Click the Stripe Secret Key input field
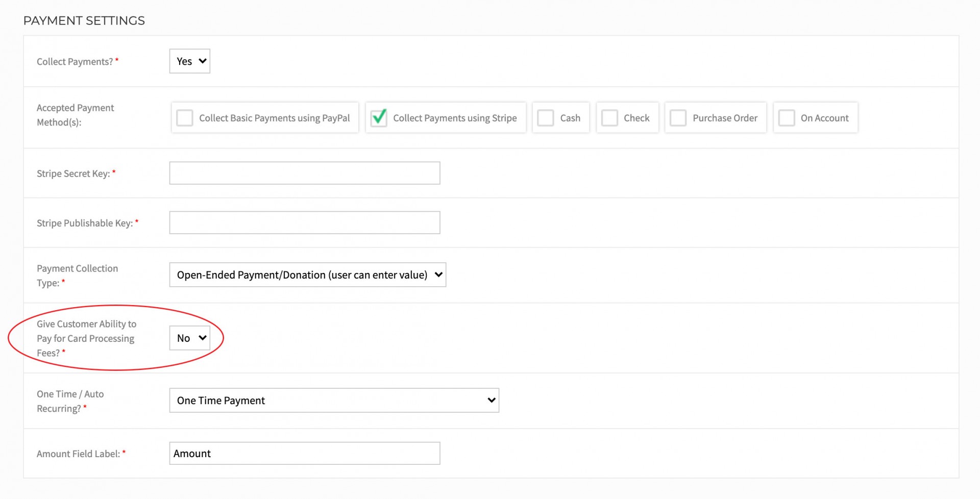The image size is (980, 499). (305, 172)
